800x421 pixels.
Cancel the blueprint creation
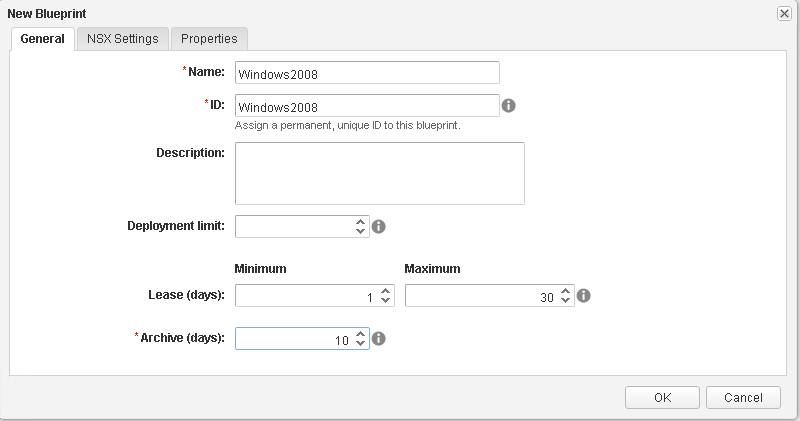(742, 397)
